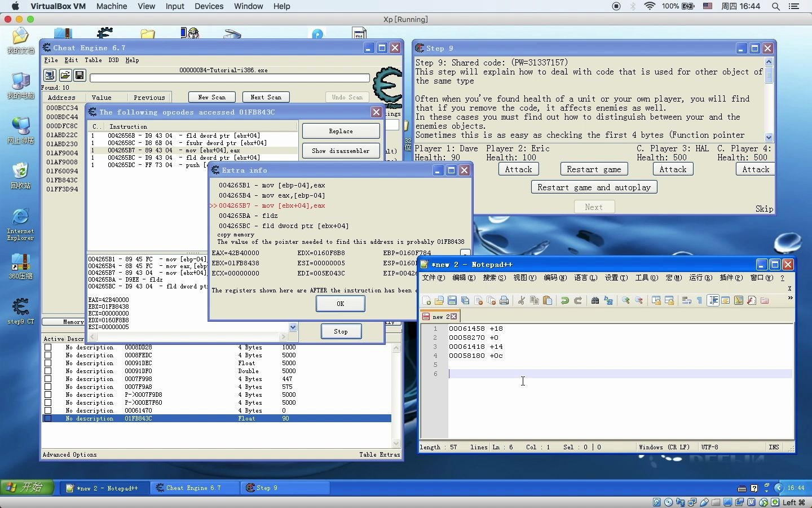812x508 pixels.
Task: Switch to the 'new 2' tab in Notepad++
Action: pyautogui.click(x=439, y=317)
